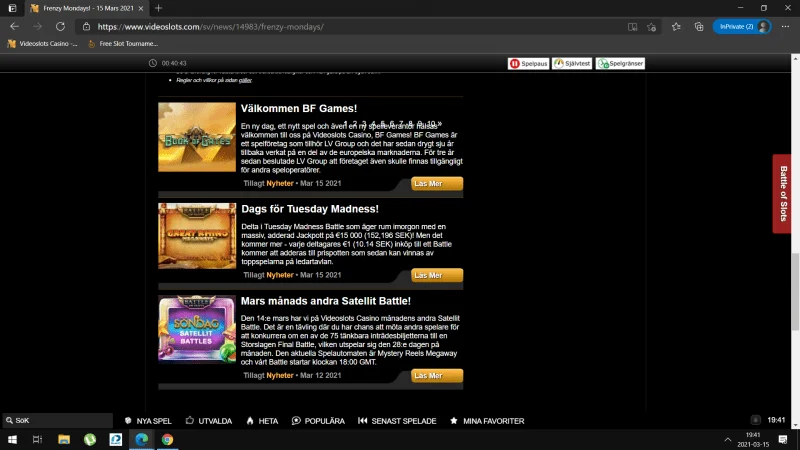Open the Windows Start menu
The image size is (800, 450).
click(x=12, y=439)
